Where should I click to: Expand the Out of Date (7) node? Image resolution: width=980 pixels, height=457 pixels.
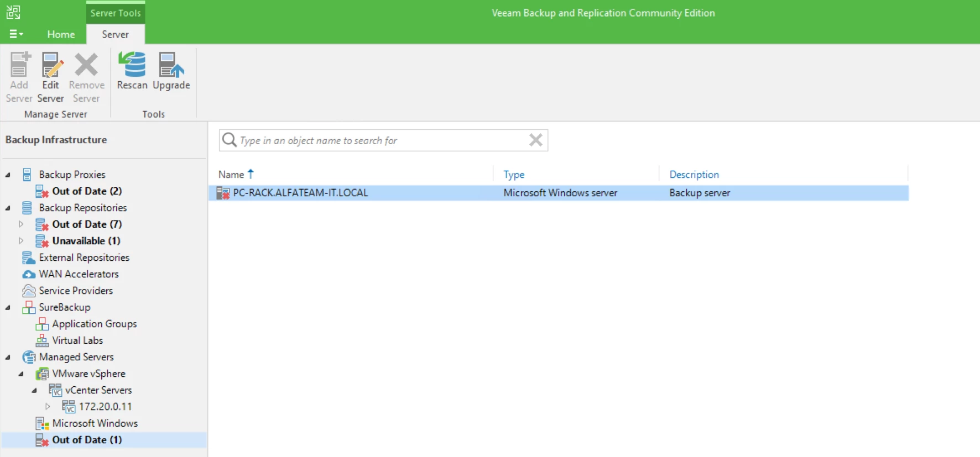pyautogui.click(x=21, y=224)
